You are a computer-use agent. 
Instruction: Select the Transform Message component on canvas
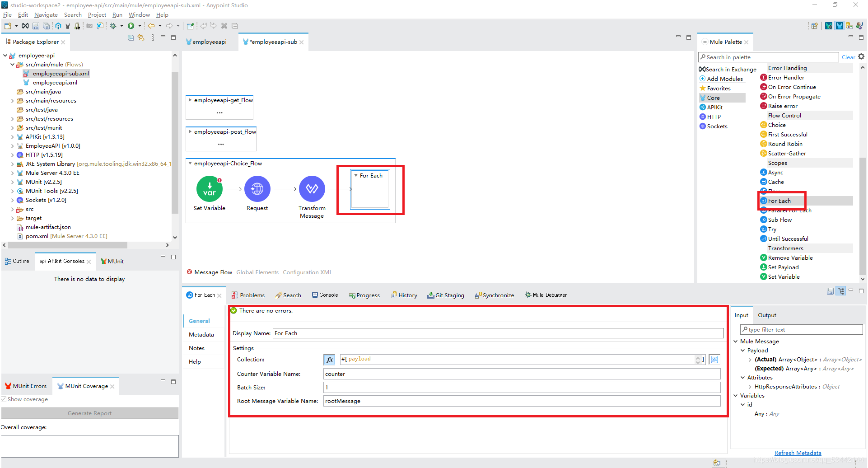[312, 189]
